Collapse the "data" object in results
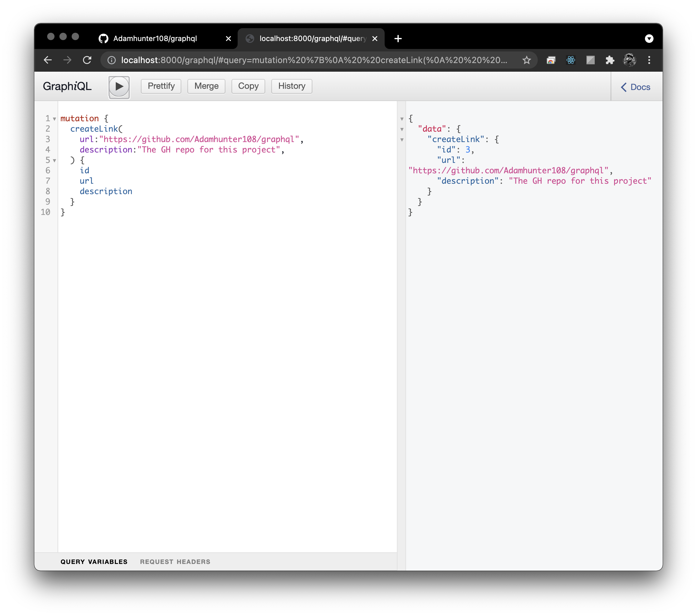Image resolution: width=697 pixels, height=616 pixels. [402, 130]
